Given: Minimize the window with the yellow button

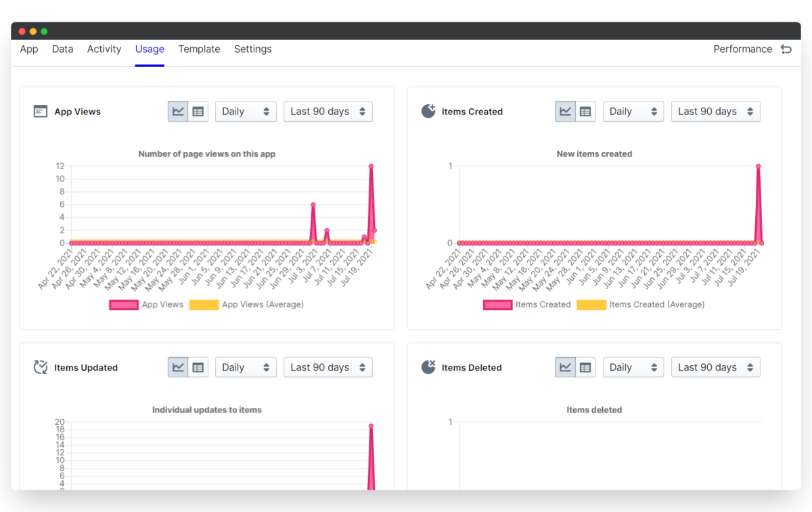Looking at the screenshot, I should (32, 32).
